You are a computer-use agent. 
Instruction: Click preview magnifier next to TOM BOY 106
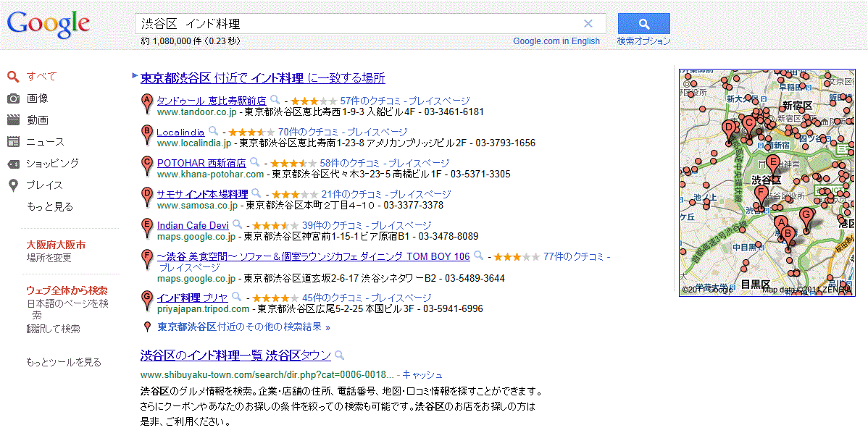tap(479, 256)
